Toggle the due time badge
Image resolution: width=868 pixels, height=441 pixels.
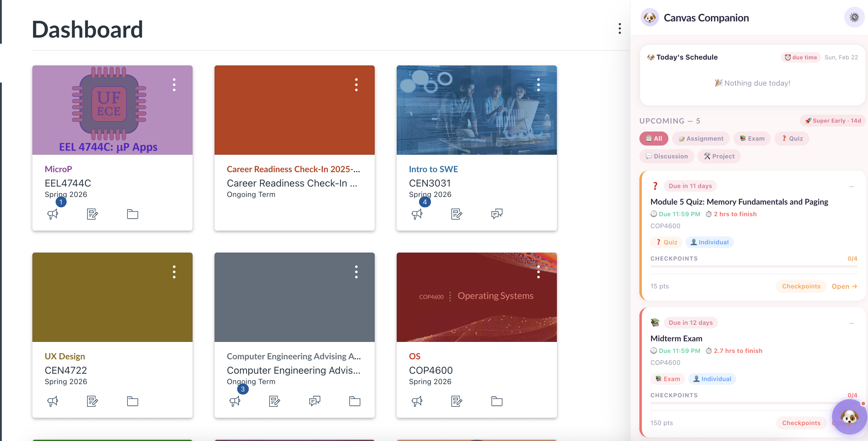pos(801,57)
